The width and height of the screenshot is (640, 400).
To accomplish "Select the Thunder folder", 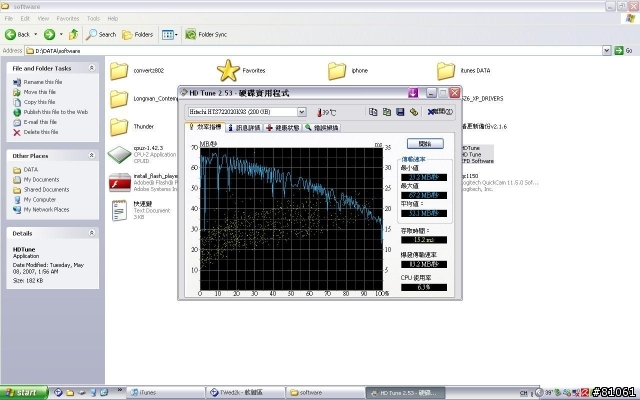I will coord(119,127).
